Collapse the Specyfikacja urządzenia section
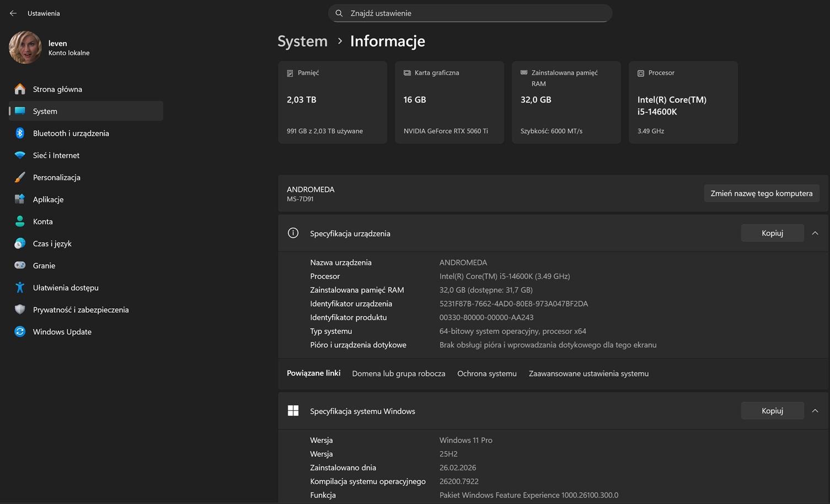Screen dimensions: 830x504 tap(815, 233)
